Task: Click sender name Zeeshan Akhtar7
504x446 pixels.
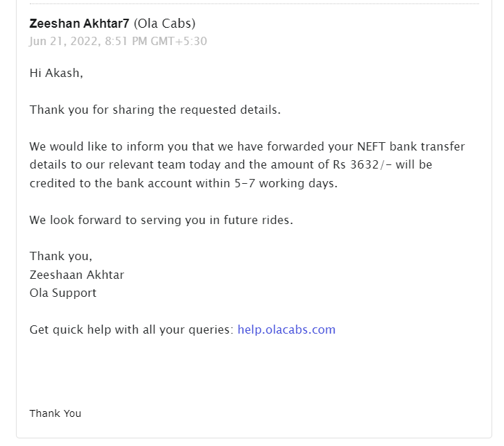Action: 79,24
